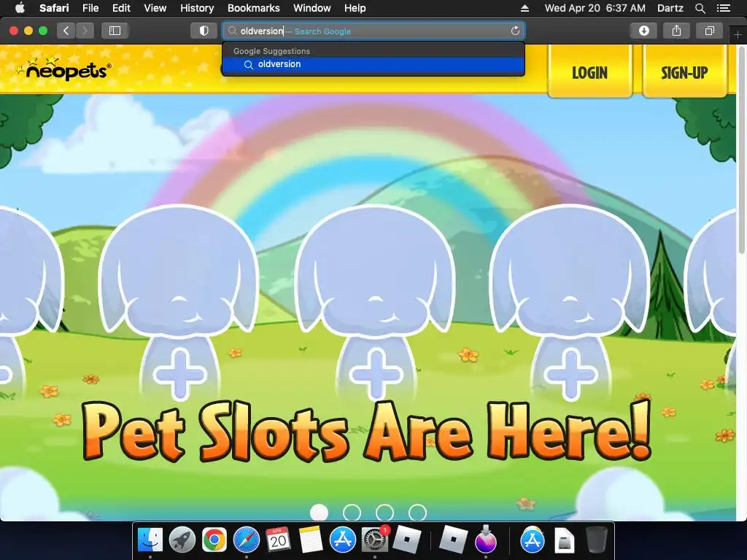Click the LOGIN button
The image size is (747, 560).
point(589,72)
